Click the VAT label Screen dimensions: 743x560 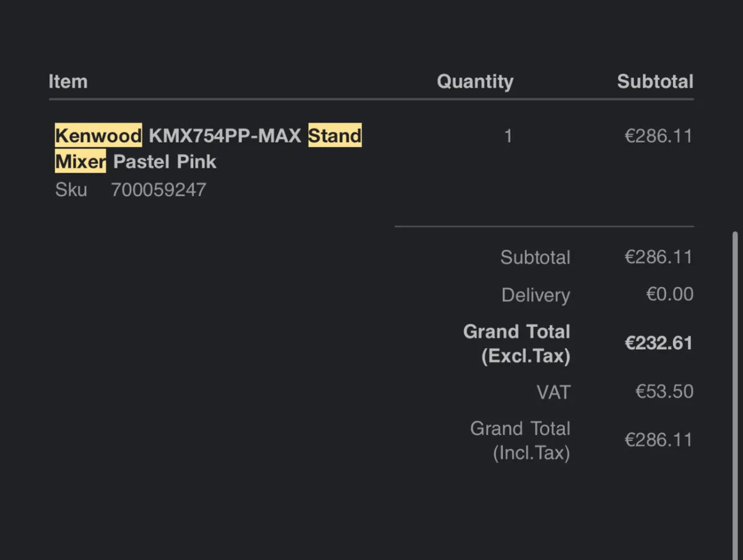click(554, 392)
